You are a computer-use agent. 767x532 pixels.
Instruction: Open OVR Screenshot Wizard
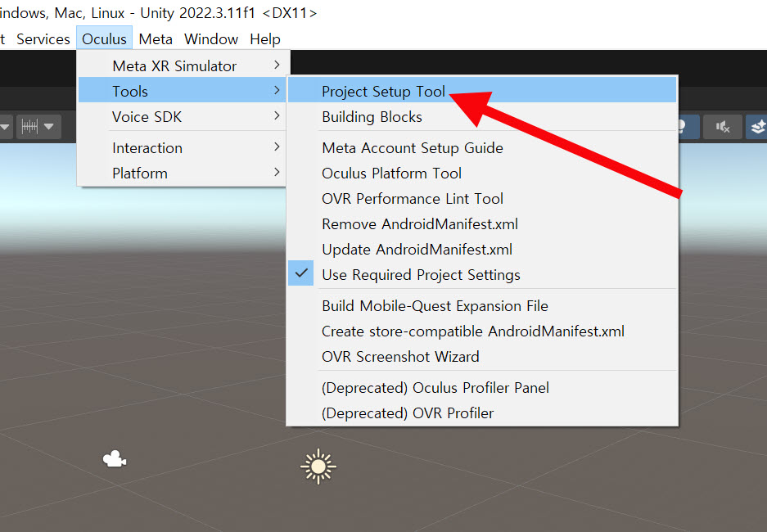[482, 357]
